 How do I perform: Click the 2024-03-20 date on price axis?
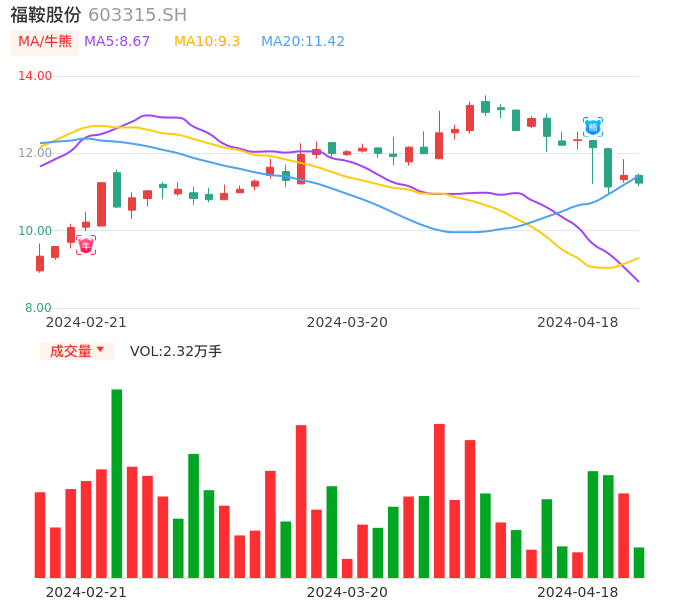coord(347,322)
